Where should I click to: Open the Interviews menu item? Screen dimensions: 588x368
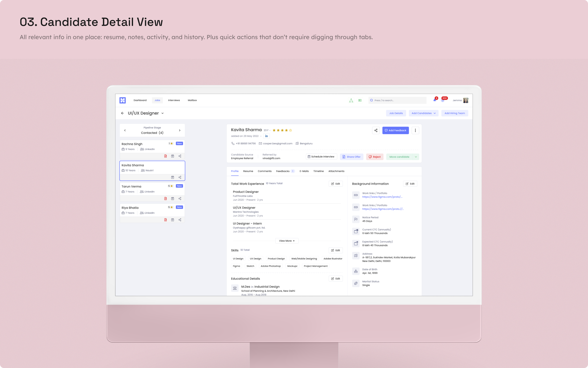tap(174, 100)
